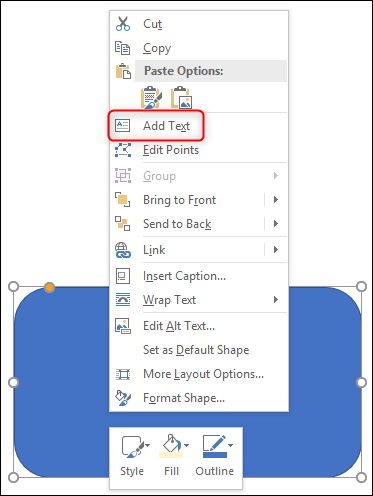
Task: Open the Outline color dropdown arrow
Action: click(x=230, y=445)
